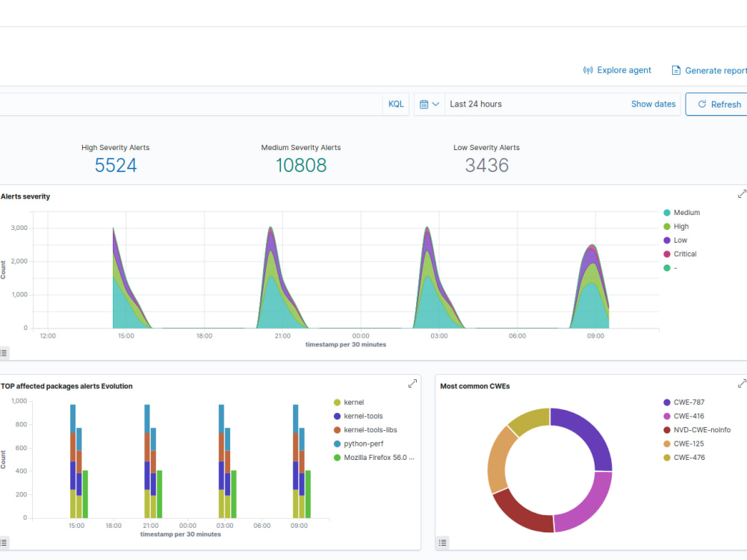The image size is (747, 560).
Task: Click the Most common CWEs panel title
Action: click(x=475, y=386)
